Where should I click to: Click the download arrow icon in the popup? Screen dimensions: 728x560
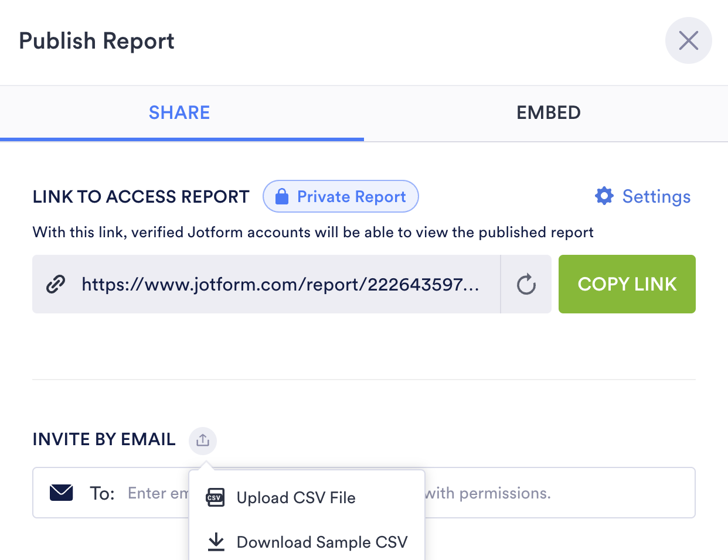point(216,542)
